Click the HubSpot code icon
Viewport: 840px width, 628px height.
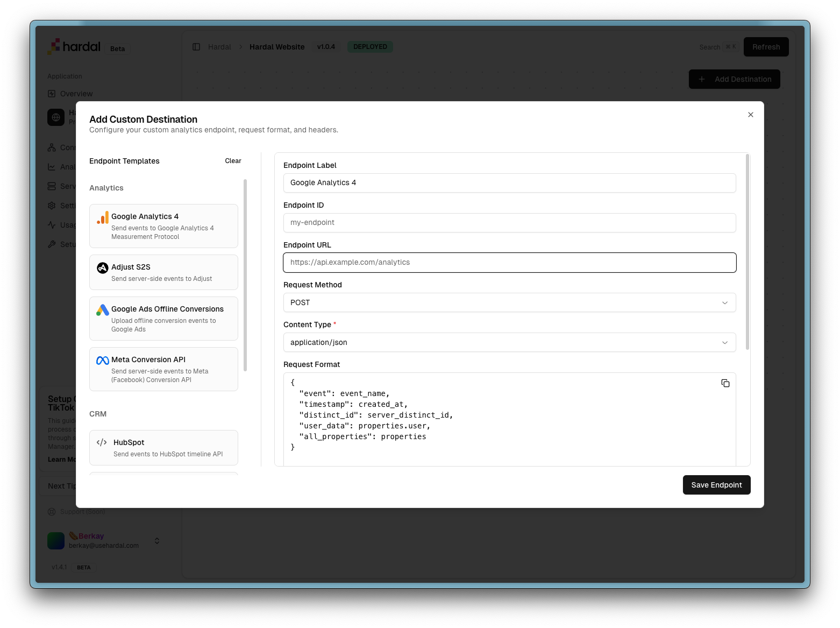[x=102, y=442]
